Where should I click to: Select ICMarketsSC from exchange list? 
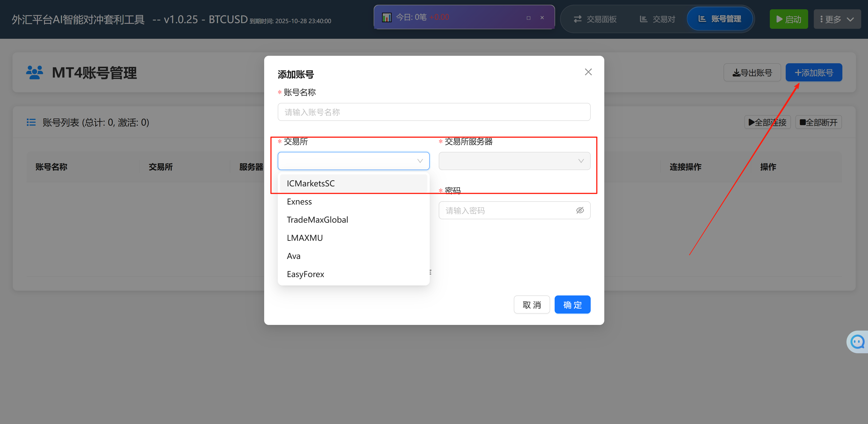(311, 183)
